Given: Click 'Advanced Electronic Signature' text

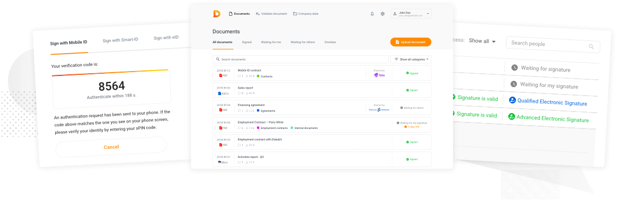Looking at the screenshot, I should [x=552, y=119].
